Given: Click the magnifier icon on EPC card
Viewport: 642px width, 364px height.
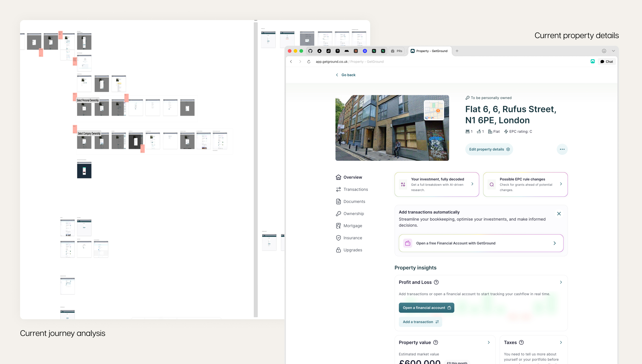Looking at the screenshot, I should click(x=492, y=185).
